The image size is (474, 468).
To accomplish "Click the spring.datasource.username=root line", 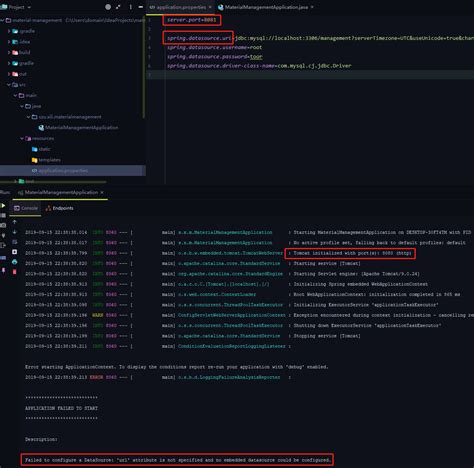I will pyautogui.click(x=214, y=47).
